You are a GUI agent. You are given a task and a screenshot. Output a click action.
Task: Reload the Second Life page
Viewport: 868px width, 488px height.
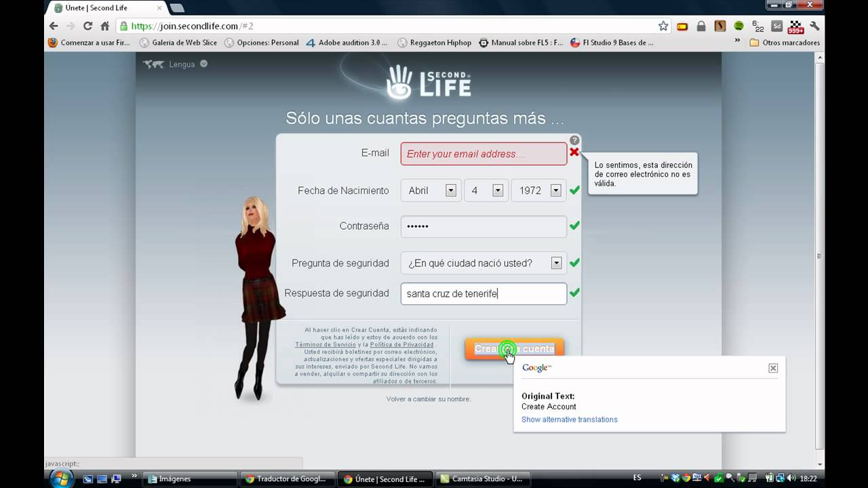87,26
